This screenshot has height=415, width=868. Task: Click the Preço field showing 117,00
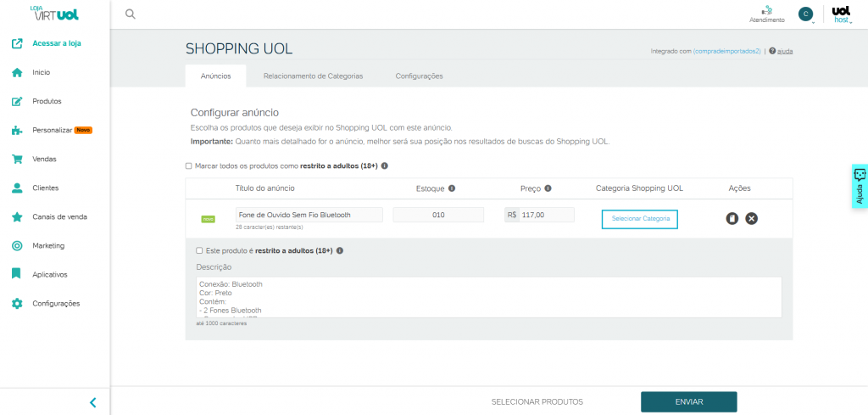547,215
